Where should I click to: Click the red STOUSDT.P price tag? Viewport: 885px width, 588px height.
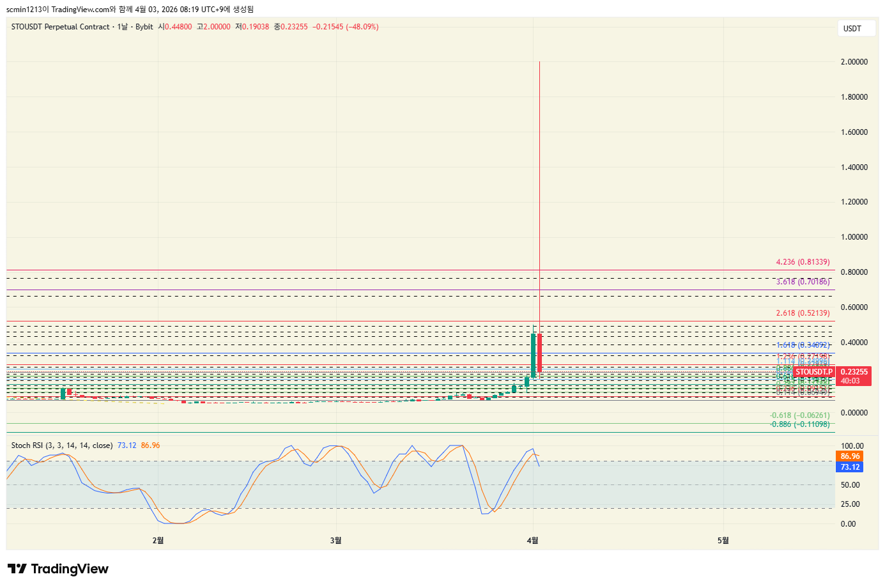pos(813,372)
